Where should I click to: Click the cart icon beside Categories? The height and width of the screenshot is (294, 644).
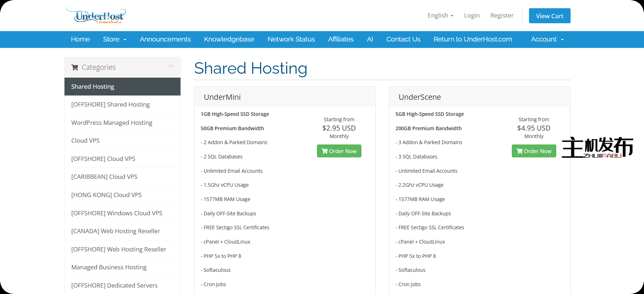75,67
